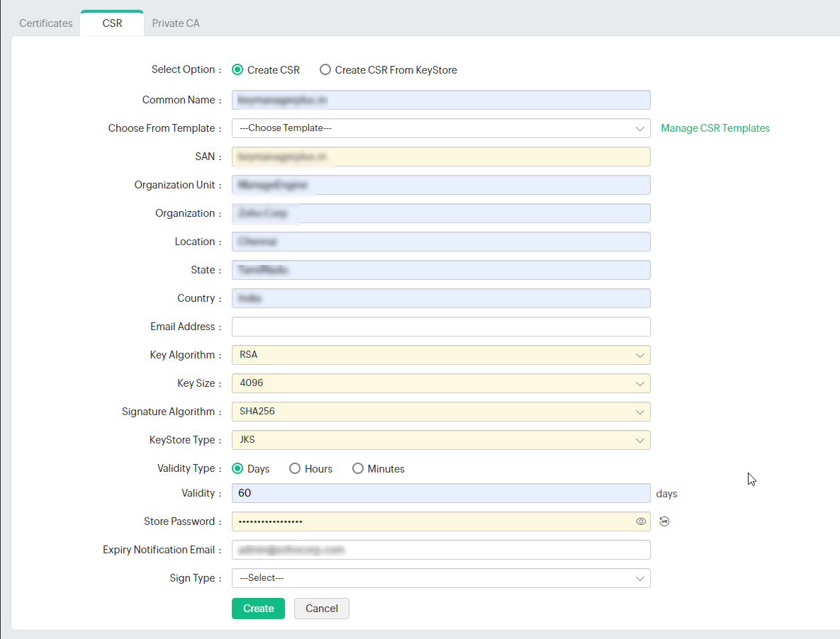Screen dimensions: 840x639
Task: Focus the Organization field
Action: pos(441,213)
